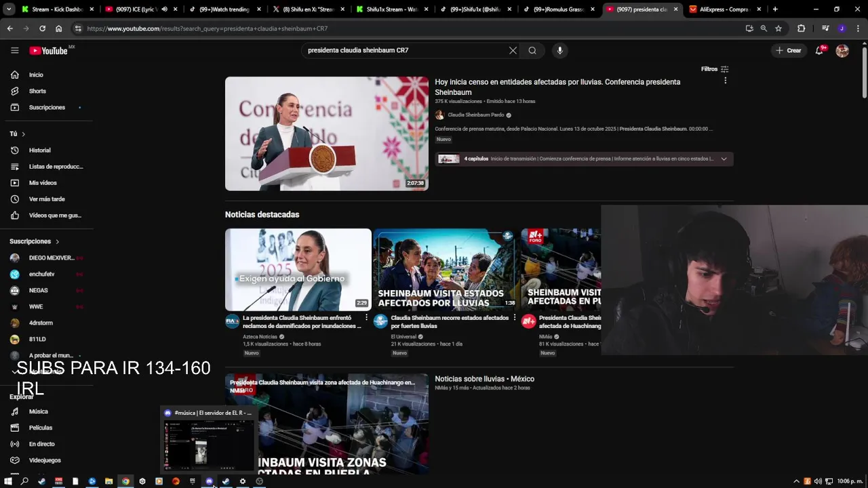Open Suscripciones in the sidebar
The image size is (868, 488).
coord(46,107)
